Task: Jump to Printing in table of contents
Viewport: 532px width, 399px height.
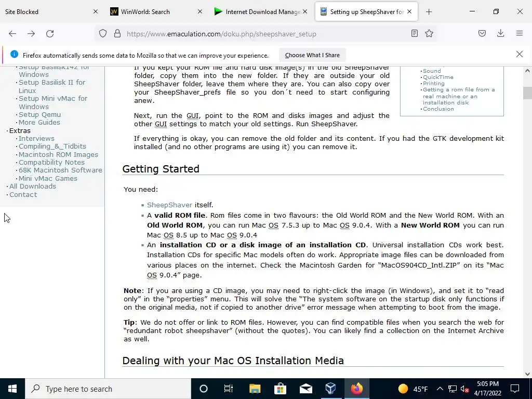Action: (x=434, y=84)
